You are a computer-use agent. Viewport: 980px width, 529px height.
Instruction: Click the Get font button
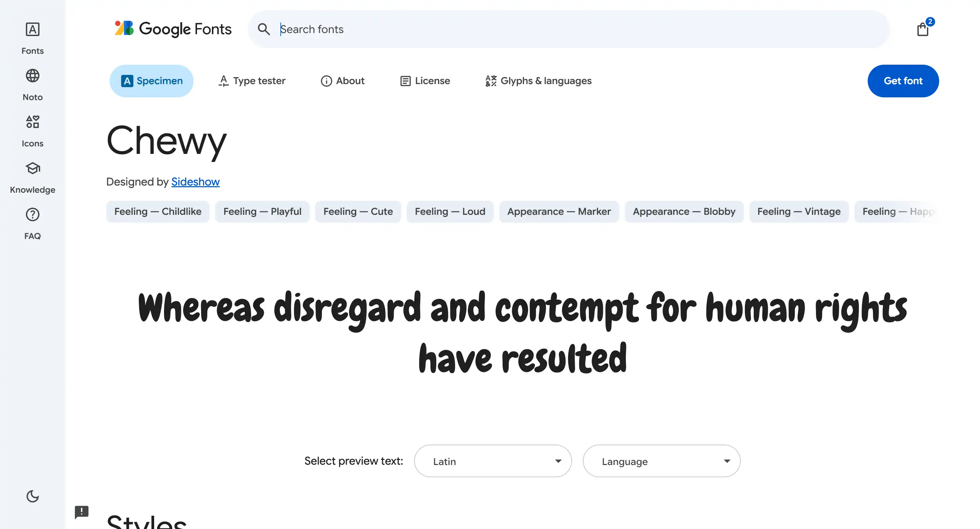click(x=903, y=81)
